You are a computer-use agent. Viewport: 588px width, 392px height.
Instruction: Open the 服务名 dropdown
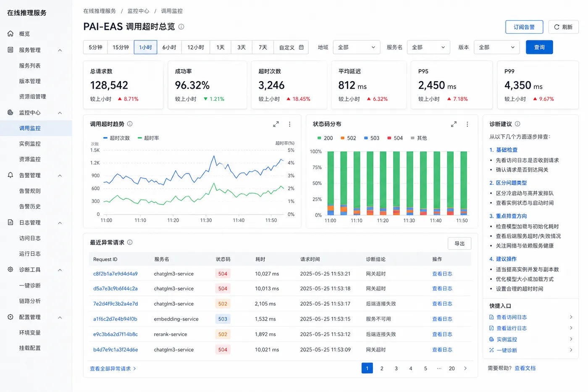click(x=428, y=47)
